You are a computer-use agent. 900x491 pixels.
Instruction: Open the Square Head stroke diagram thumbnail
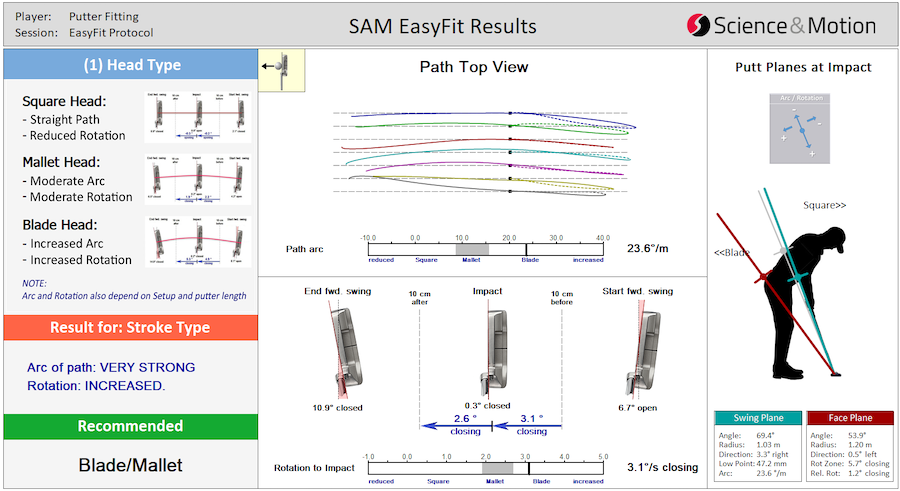(198, 117)
